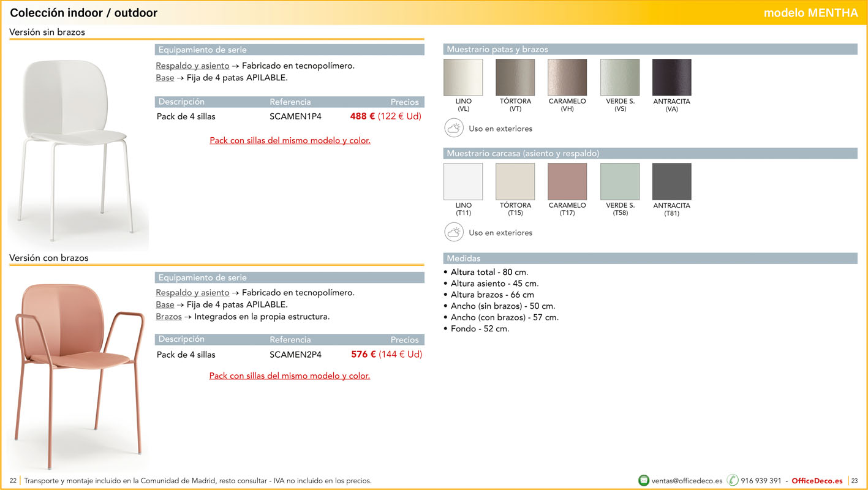Choose the Lino (T11) shell color swatch

pos(463,181)
